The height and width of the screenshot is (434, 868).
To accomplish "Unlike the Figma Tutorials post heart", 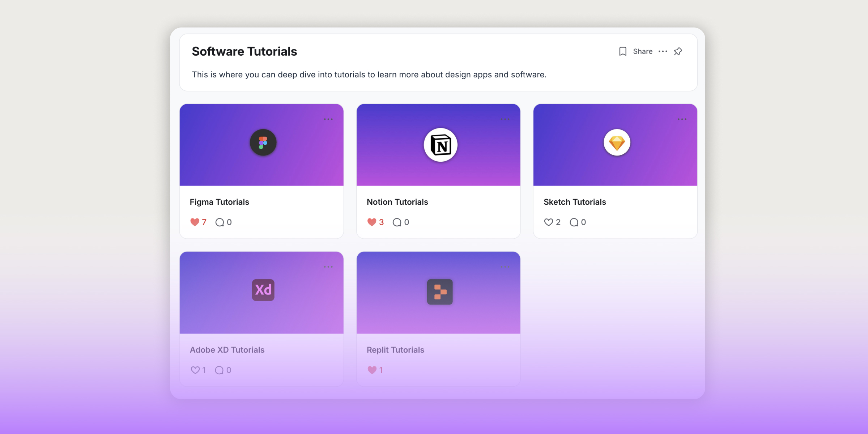I will click(x=195, y=222).
